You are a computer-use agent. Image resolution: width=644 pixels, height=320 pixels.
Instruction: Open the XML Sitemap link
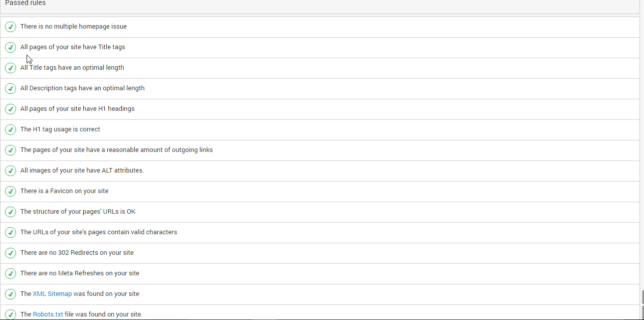click(x=52, y=294)
